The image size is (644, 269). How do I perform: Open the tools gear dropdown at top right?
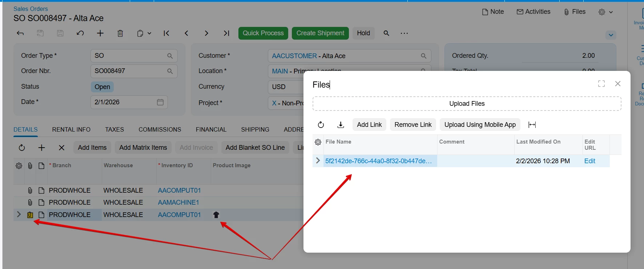pyautogui.click(x=605, y=12)
